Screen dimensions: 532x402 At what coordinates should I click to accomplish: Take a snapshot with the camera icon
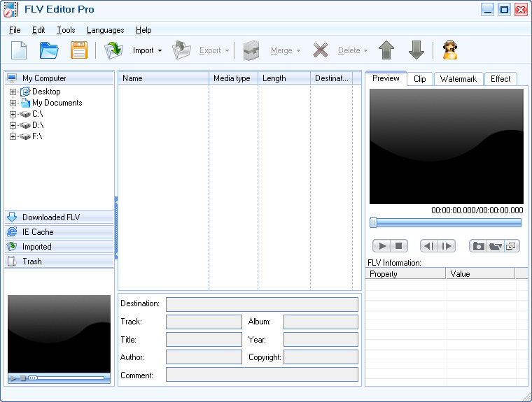tap(478, 246)
